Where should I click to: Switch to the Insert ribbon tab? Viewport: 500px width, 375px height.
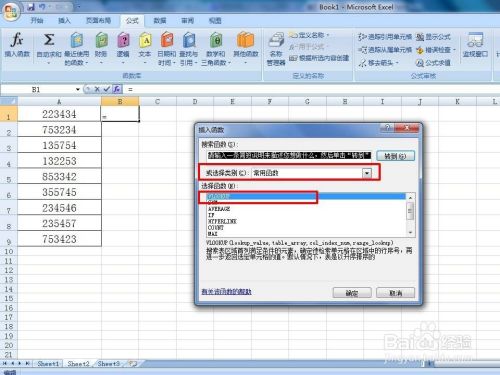[x=64, y=21]
